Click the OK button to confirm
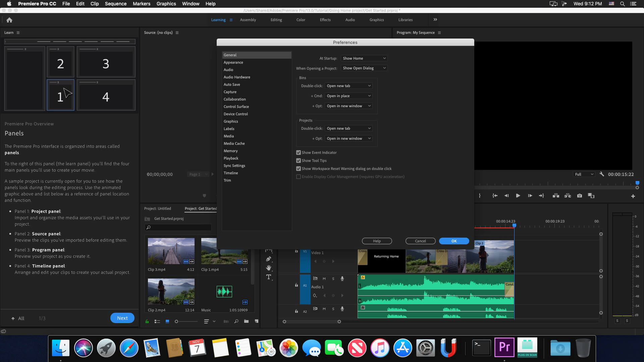The height and width of the screenshot is (362, 644). 454,241
